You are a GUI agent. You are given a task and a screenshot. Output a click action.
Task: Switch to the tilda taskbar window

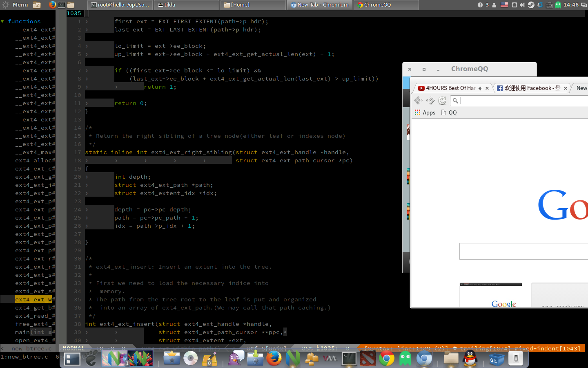(187, 5)
